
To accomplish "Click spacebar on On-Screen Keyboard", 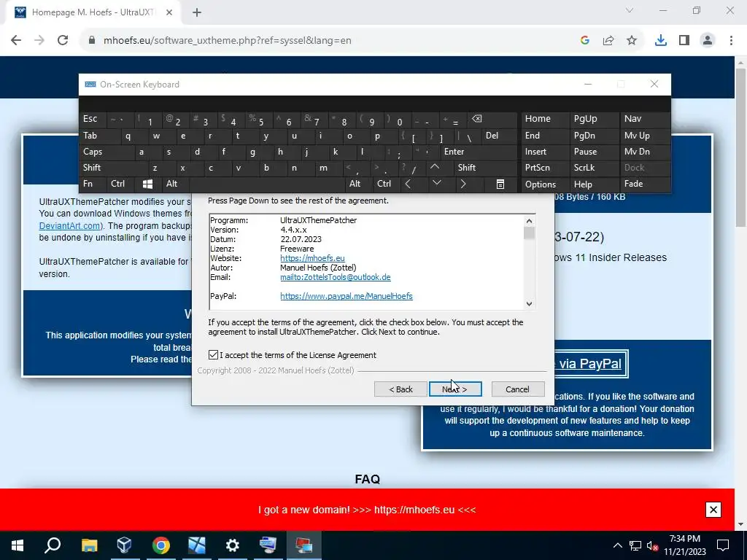I will pos(268,184).
